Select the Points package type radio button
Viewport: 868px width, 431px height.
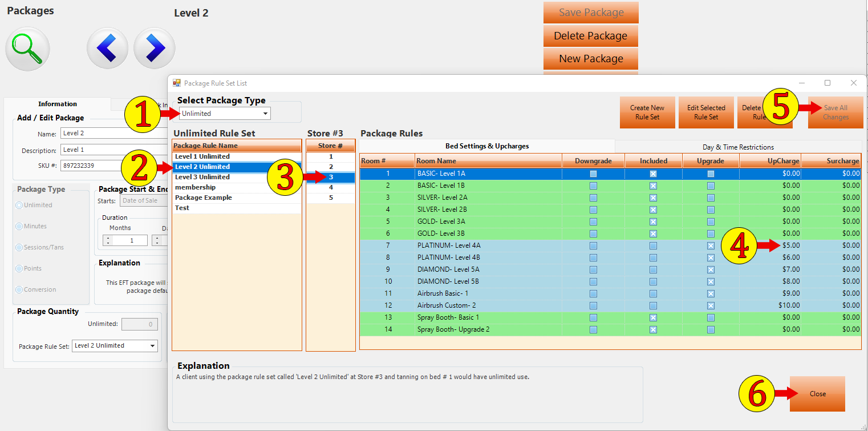pos(20,268)
